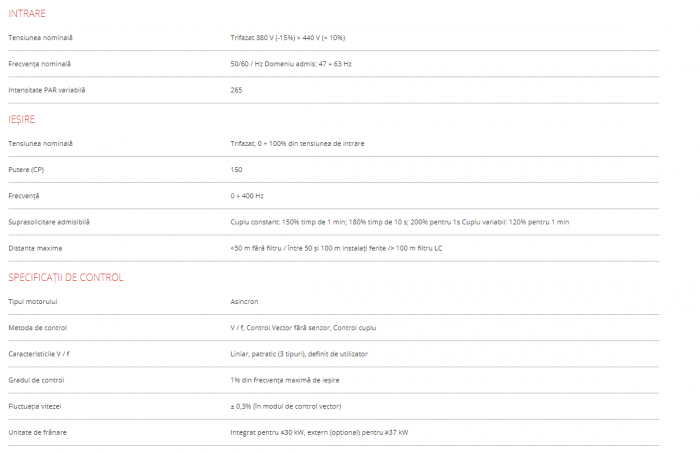The width and height of the screenshot is (700, 453).
Task: Click the INTRARE section heading
Action: click(x=27, y=13)
